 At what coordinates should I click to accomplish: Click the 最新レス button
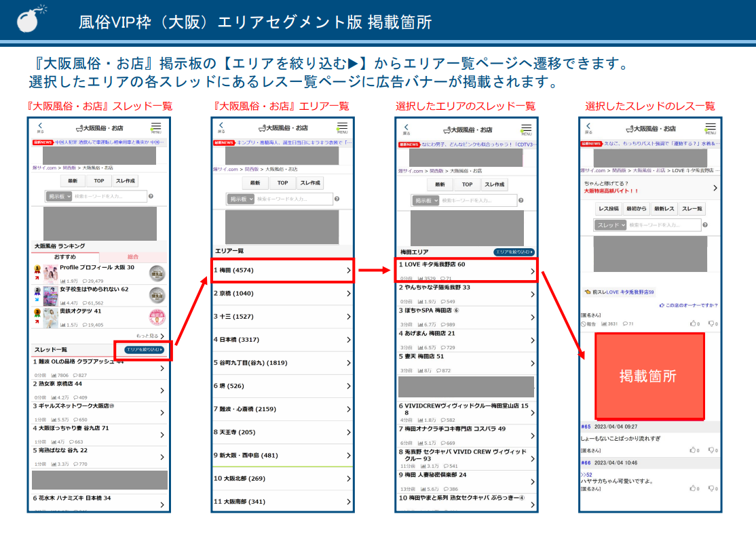pyautogui.click(x=664, y=209)
